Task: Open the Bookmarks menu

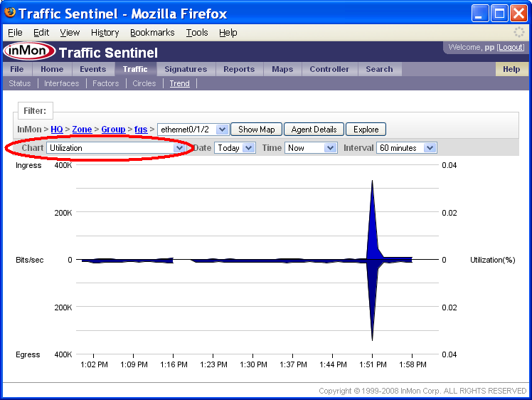Action: click(x=152, y=33)
